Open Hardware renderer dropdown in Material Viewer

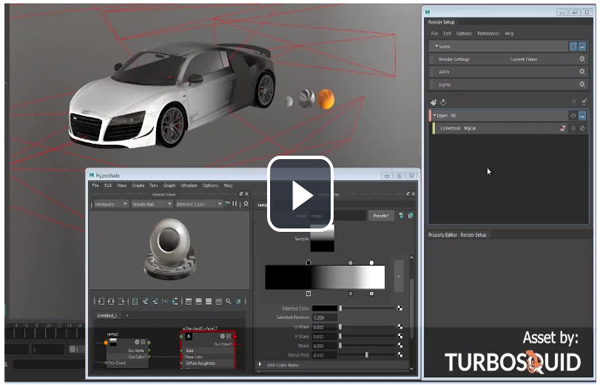pos(111,204)
